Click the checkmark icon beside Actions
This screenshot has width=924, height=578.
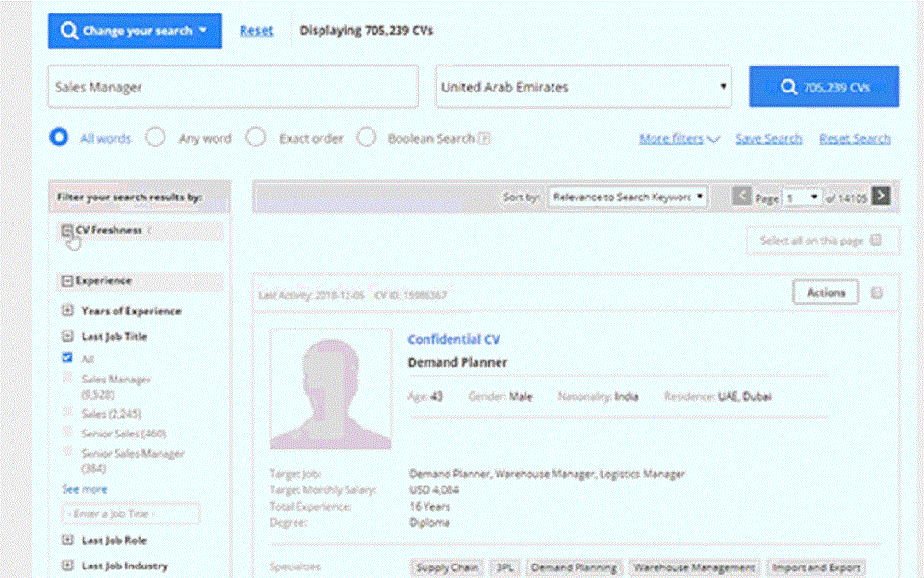coord(874,292)
